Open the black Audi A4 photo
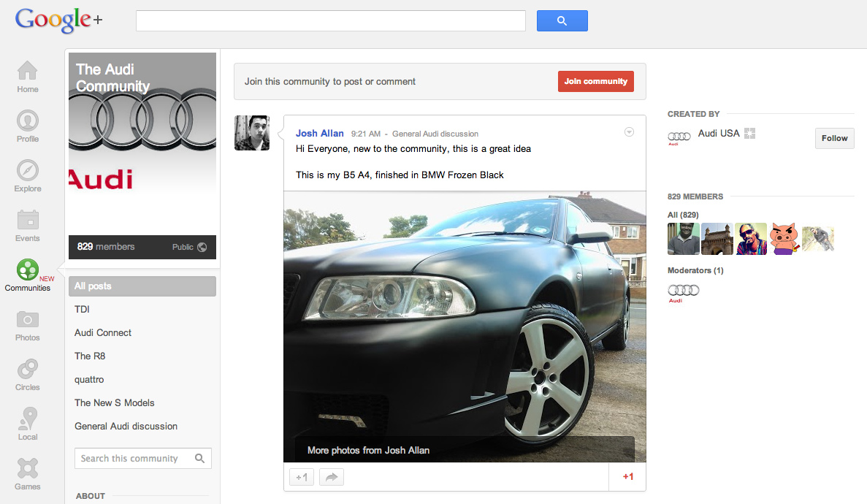Image resolution: width=867 pixels, height=504 pixels. 465,327
